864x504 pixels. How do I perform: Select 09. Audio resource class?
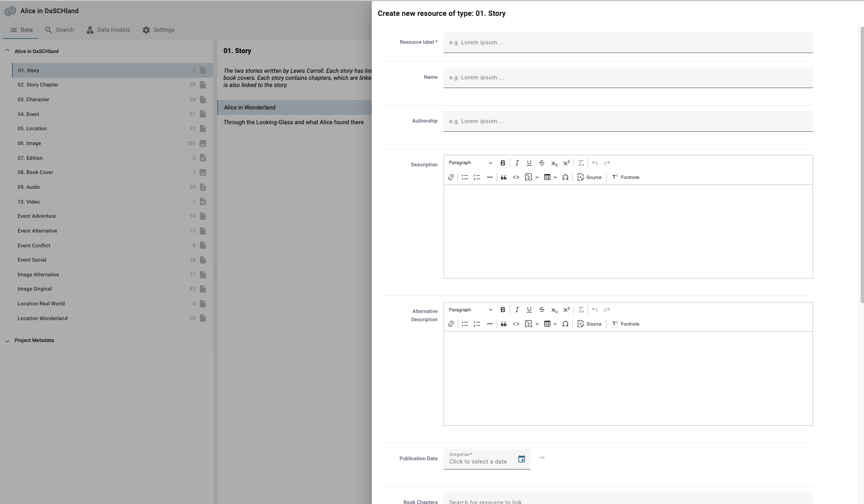click(x=112, y=187)
